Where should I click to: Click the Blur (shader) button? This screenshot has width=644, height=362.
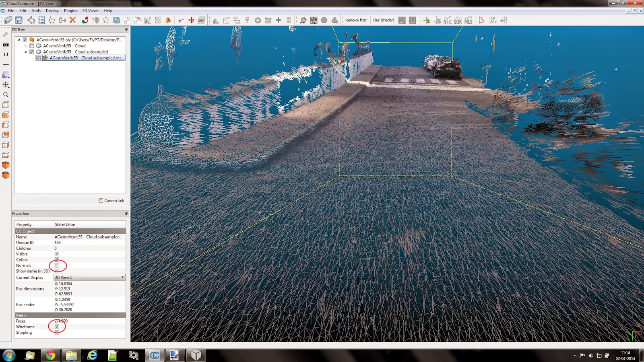pos(384,20)
